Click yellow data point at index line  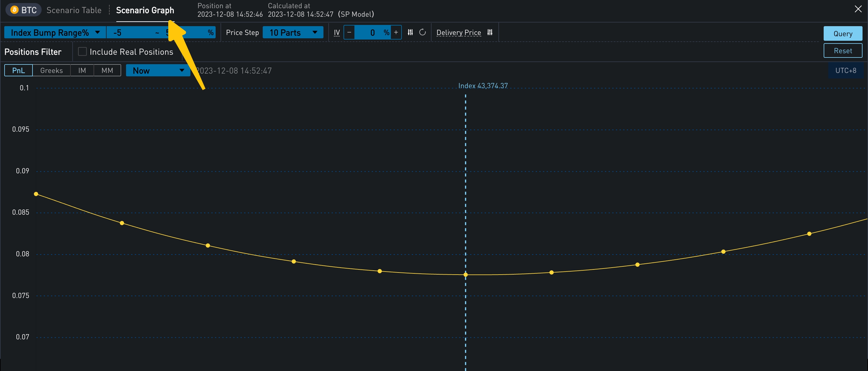pyautogui.click(x=465, y=275)
